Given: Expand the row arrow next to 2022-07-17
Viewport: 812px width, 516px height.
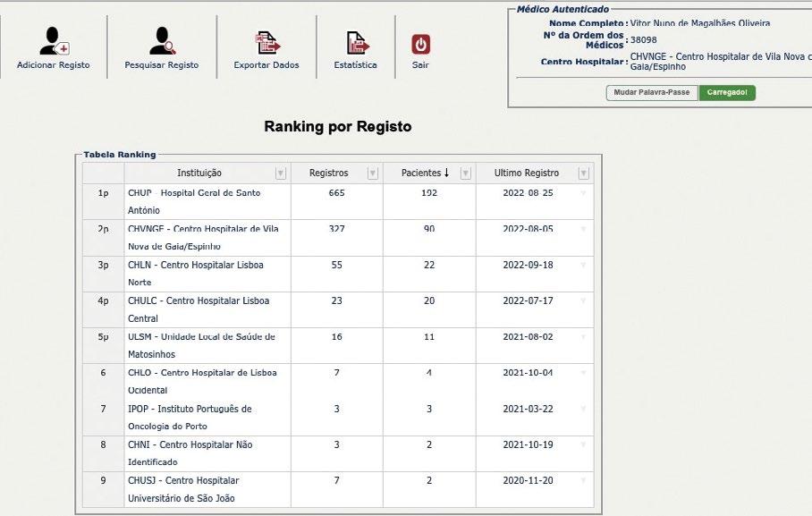Looking at the screenshot, I should coord(584,301).
